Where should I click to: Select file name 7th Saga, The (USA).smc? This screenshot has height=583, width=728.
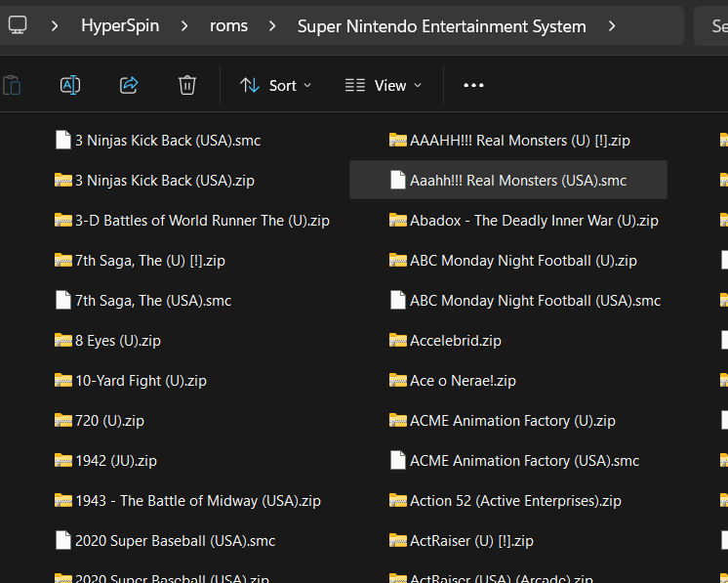pyautogui.click(x=153, y=301)
